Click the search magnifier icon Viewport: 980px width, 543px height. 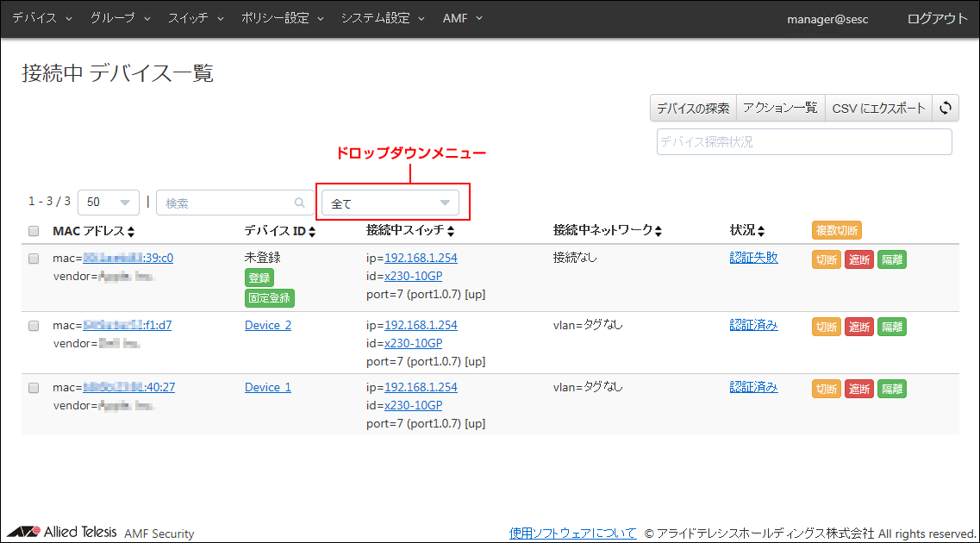[300, 203]
